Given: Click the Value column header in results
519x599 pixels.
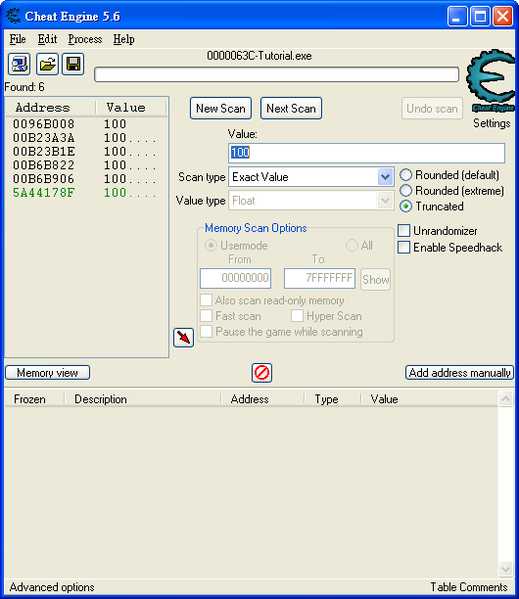Looking at the screenshot, I should tap(130, 107).
